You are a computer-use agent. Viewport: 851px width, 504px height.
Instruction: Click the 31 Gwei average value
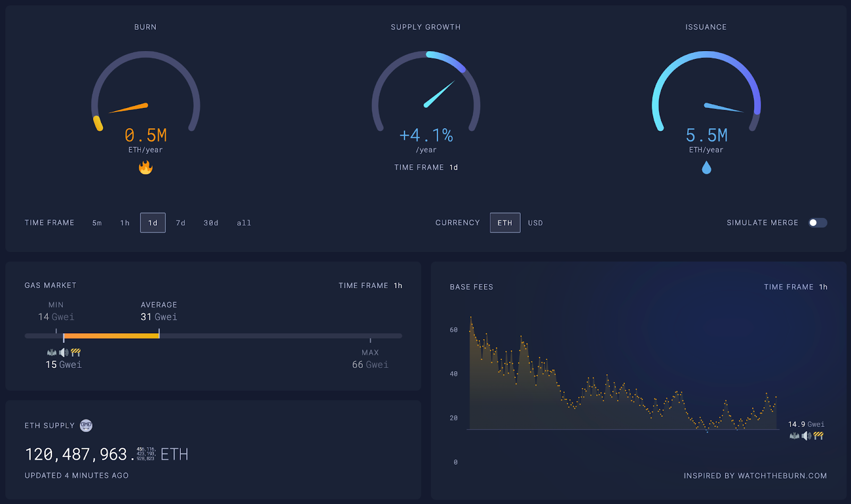click(x=159, y=317)
